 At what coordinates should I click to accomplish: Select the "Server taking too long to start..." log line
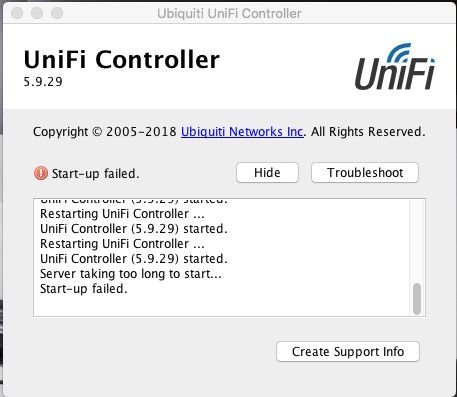coord(131,274)
